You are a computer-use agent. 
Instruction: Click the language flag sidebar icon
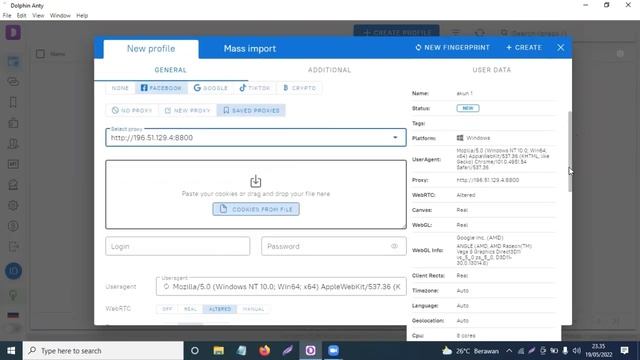(13, 315)
